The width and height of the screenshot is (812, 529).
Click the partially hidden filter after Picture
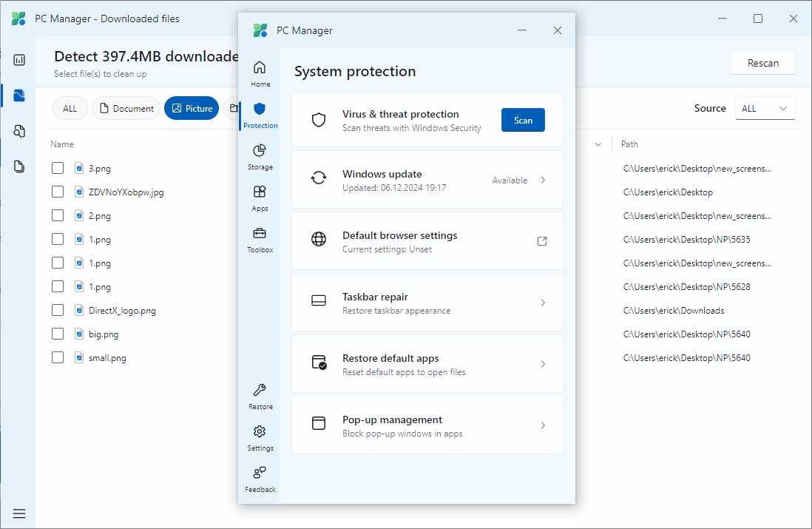tap(231, 108)
